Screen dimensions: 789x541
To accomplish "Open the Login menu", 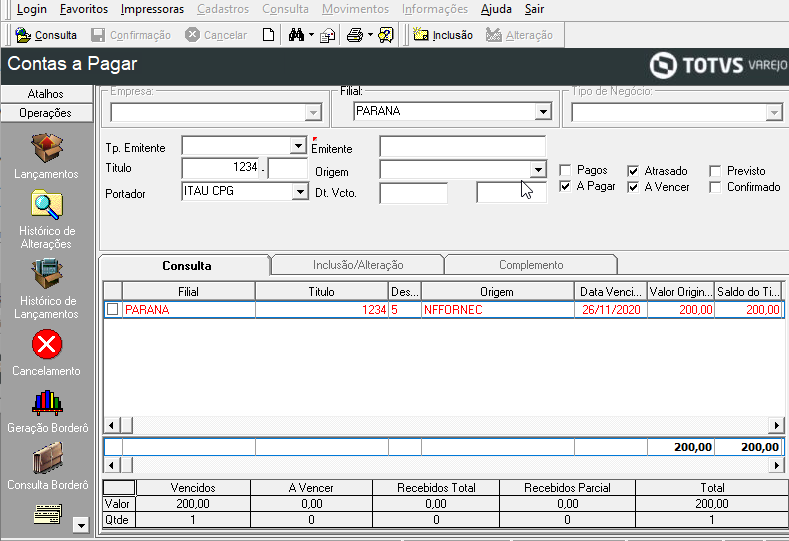I will point(32,9).
